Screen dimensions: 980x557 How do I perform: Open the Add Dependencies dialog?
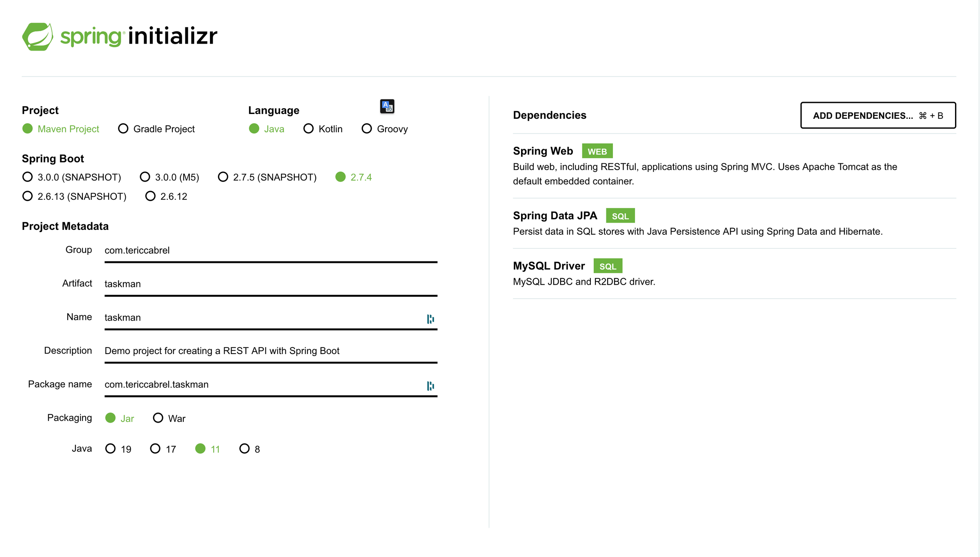(878, 116)
